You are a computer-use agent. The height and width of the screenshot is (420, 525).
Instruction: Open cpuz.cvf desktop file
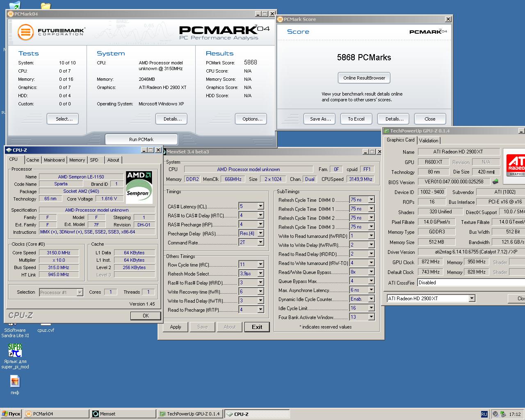46,329
